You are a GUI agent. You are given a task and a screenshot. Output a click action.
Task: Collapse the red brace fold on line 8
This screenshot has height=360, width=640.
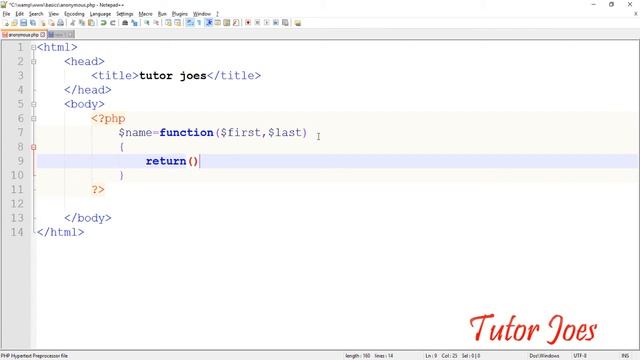[33, 147]
